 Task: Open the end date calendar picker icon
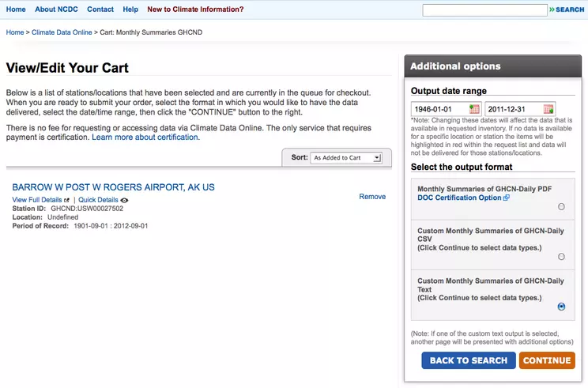[548, 109]
